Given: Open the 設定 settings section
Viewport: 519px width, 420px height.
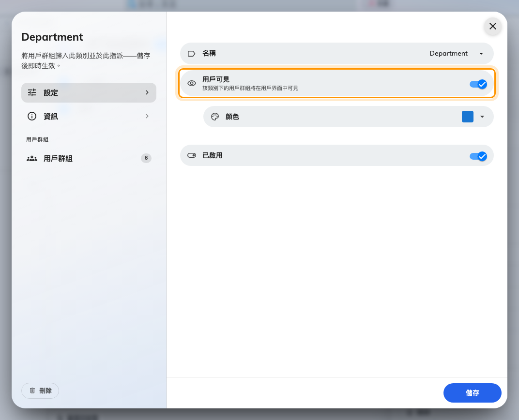Looking at the screenshot, I should 89,92.
